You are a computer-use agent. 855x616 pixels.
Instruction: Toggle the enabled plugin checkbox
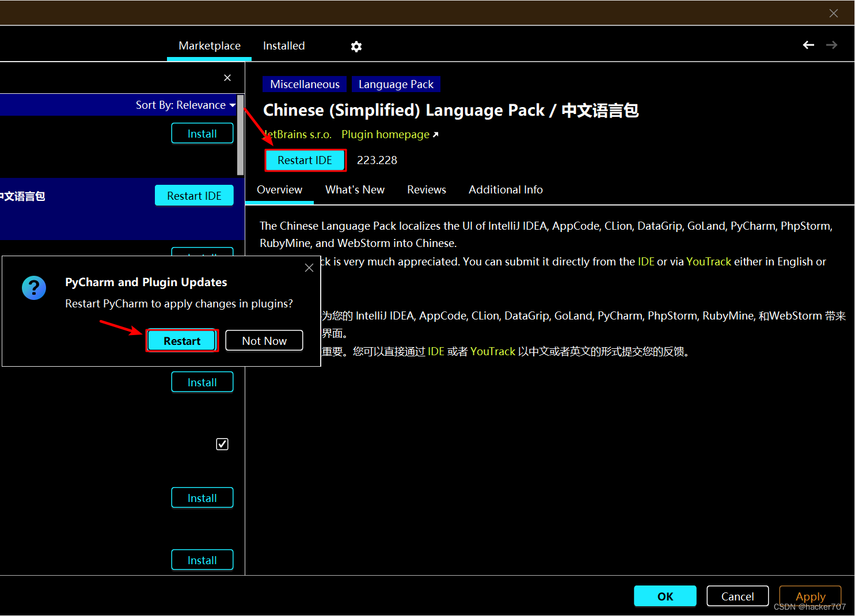(x=222, y=444)
